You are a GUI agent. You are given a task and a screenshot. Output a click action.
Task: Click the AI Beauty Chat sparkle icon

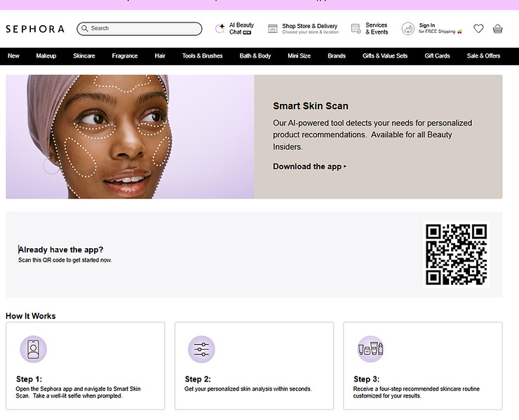pos(220,28)
